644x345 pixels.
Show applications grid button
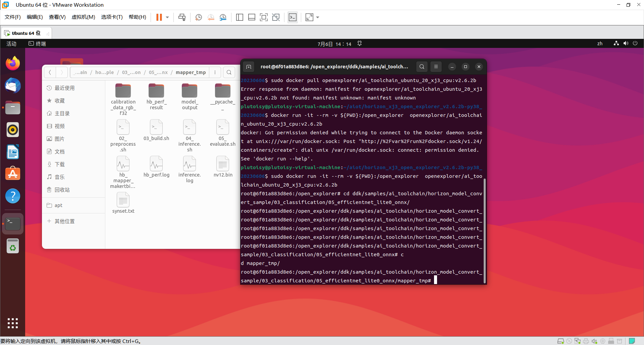click(x=13, y=323)
